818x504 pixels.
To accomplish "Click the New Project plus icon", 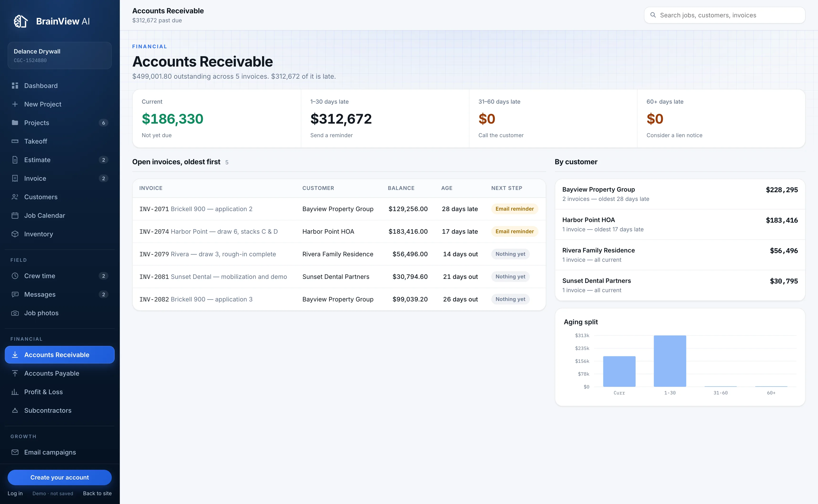I will point(15,104).
